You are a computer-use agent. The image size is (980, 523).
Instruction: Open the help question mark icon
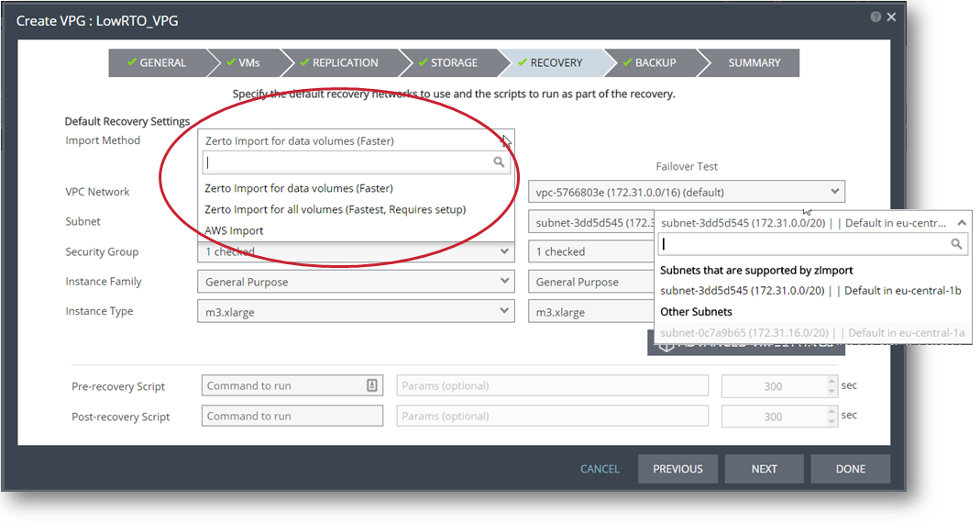[875, 17]
